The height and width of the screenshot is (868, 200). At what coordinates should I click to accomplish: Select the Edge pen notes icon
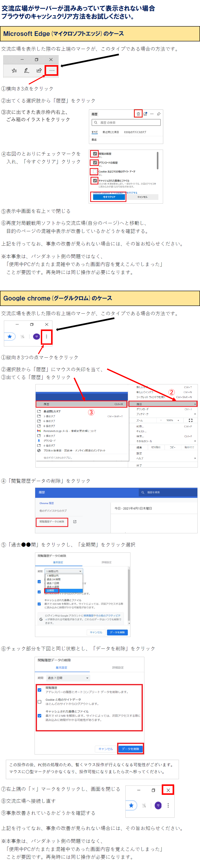click(27, 70)
